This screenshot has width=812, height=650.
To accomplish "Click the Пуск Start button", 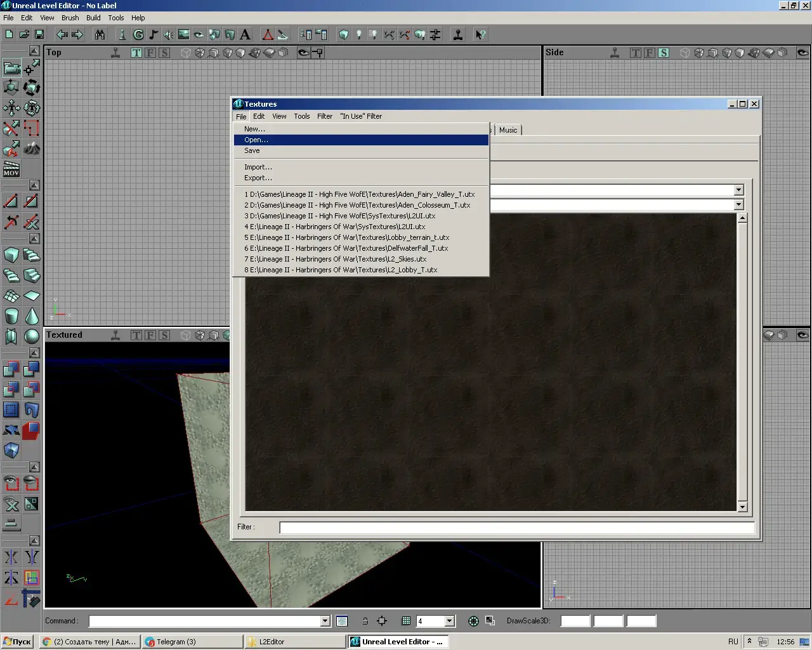I will click(x=18, y=642).
